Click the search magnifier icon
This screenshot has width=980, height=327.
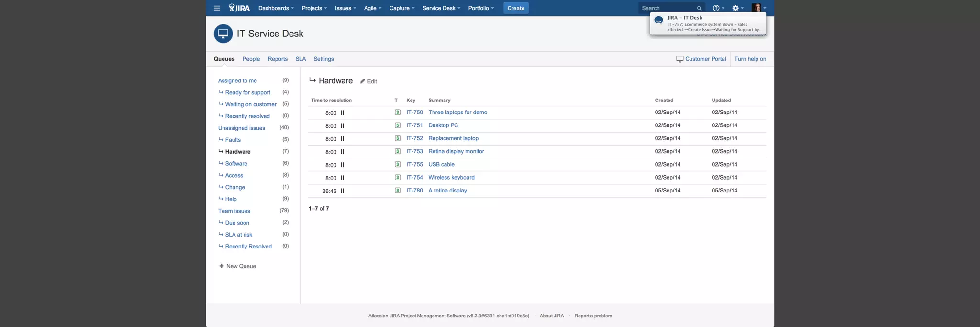(x=699, y=8)
